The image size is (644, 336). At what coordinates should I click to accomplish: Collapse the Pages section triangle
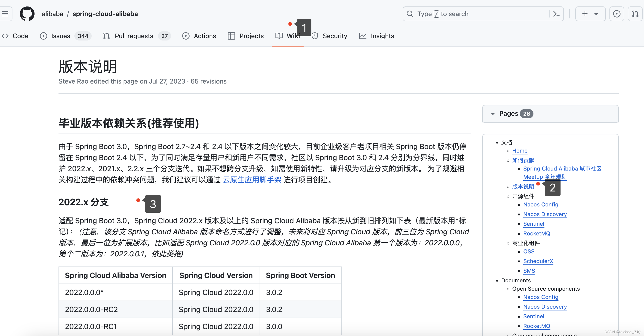point(493,114)
